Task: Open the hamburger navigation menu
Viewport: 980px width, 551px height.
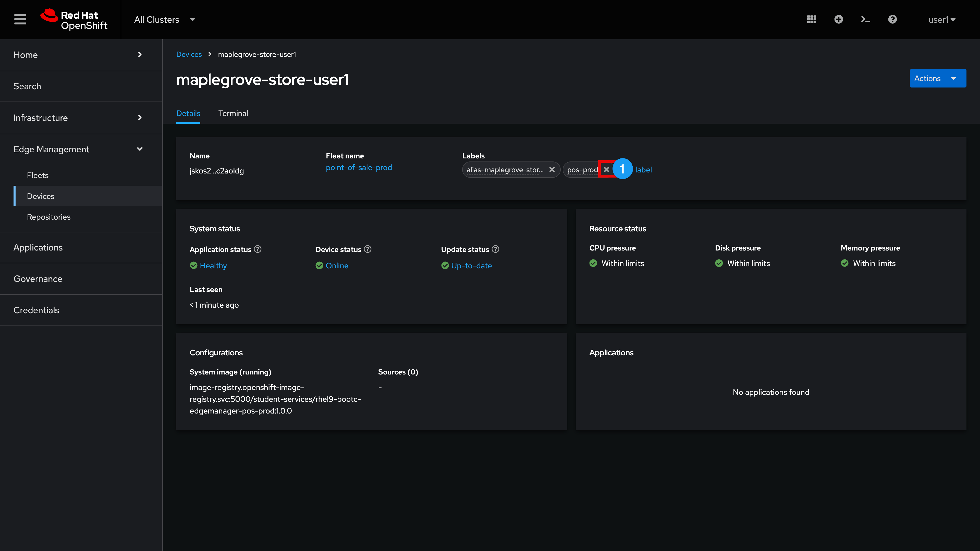Action: 20,19
